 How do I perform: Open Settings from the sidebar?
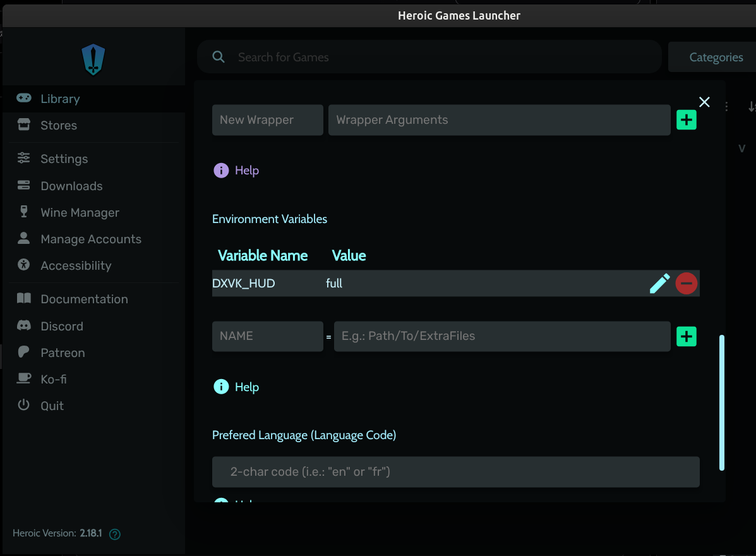coord(94,159)
